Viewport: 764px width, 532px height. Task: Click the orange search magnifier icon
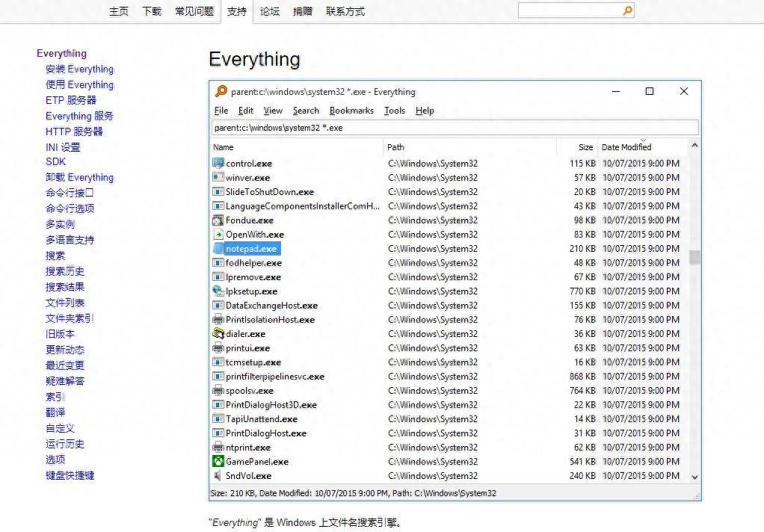click(x=627, y=10)
